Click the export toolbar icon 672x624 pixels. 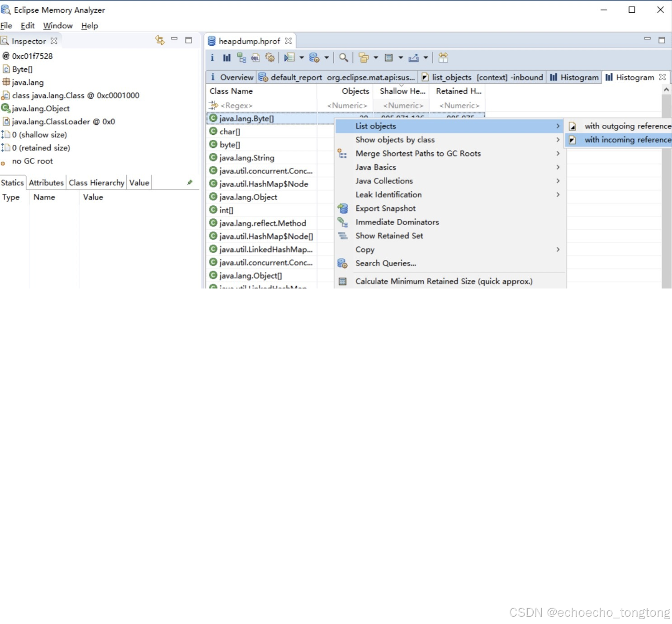click(x=413, y=57)
